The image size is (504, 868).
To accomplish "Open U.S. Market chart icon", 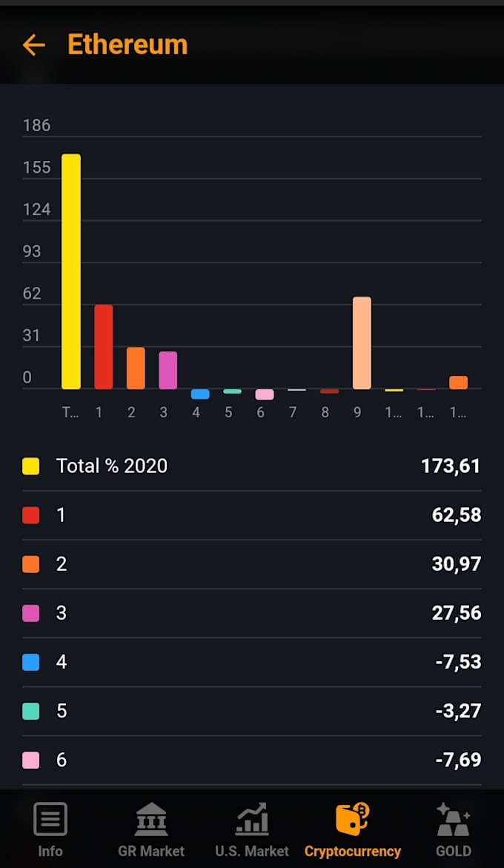I will (x=252, y=820).
